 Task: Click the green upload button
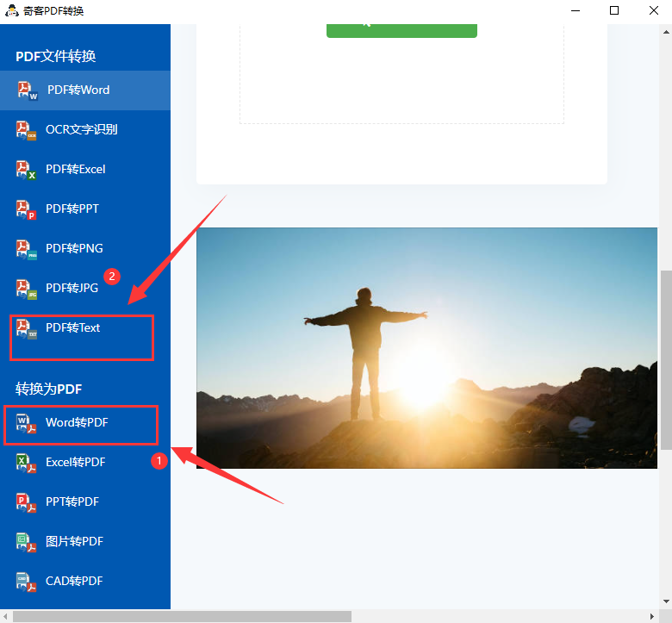(x=401, y=30)
